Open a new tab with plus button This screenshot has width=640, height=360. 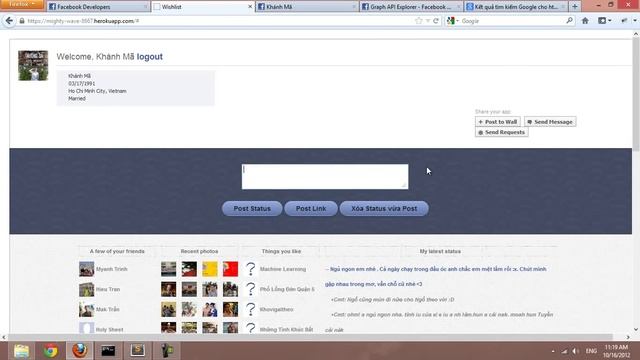pyautogui.click(x=575, y=7)
